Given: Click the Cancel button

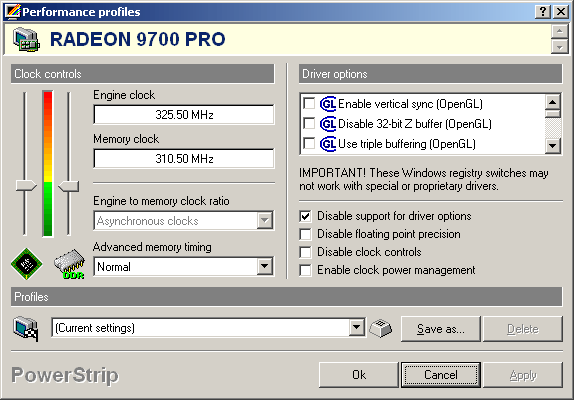Looking at the screenshot, I should coord(441,375).
